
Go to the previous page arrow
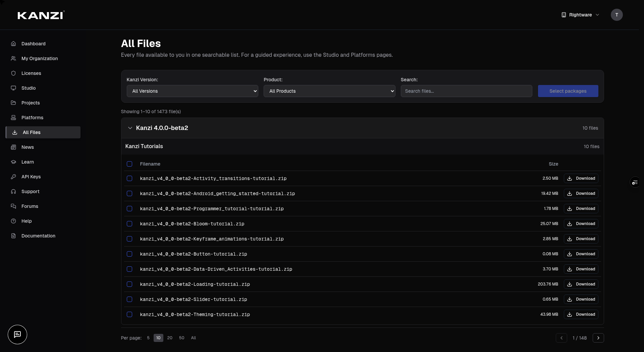[561, 338]
